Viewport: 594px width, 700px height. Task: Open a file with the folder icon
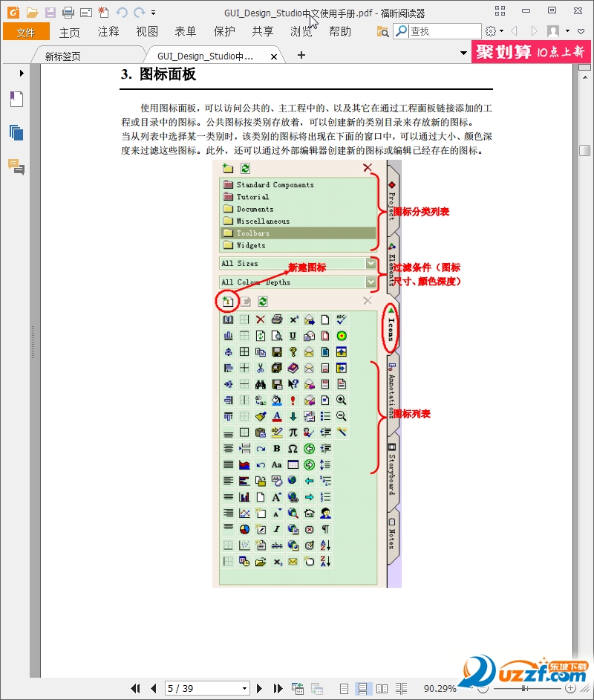[x=32, y=13]
